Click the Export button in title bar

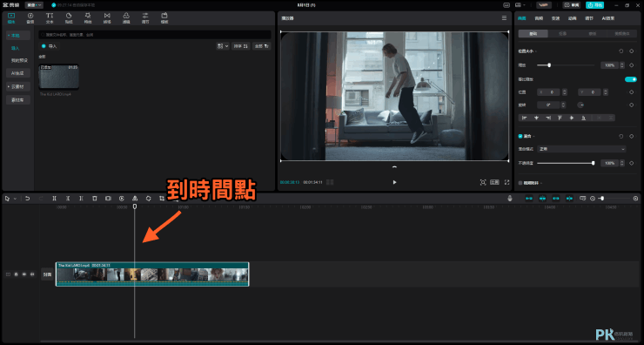coord(594,5)
